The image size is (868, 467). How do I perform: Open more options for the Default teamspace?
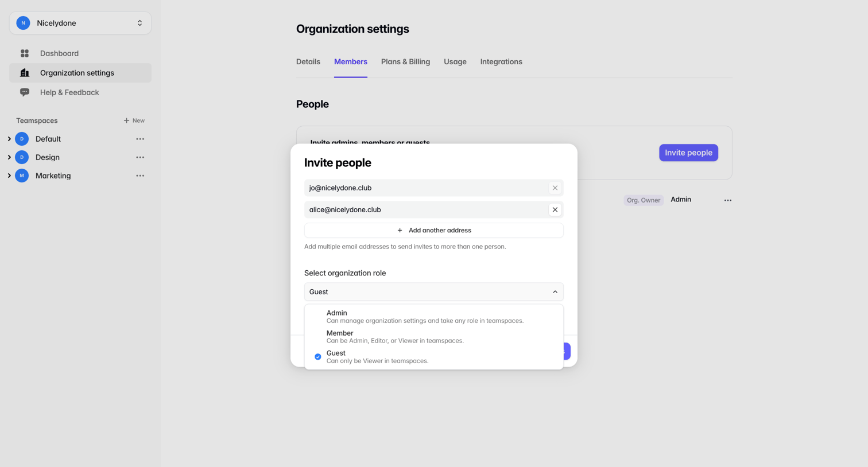140,139
